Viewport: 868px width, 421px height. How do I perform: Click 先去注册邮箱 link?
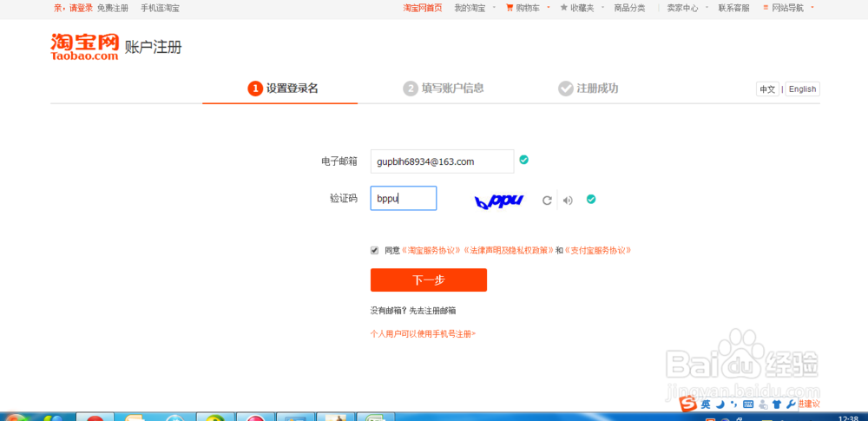tap(432, 311)
